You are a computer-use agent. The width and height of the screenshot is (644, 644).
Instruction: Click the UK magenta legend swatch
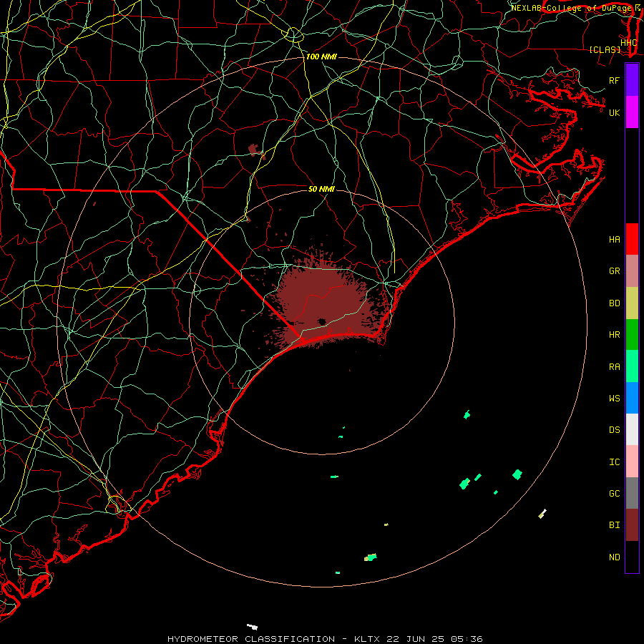point(632,112)
